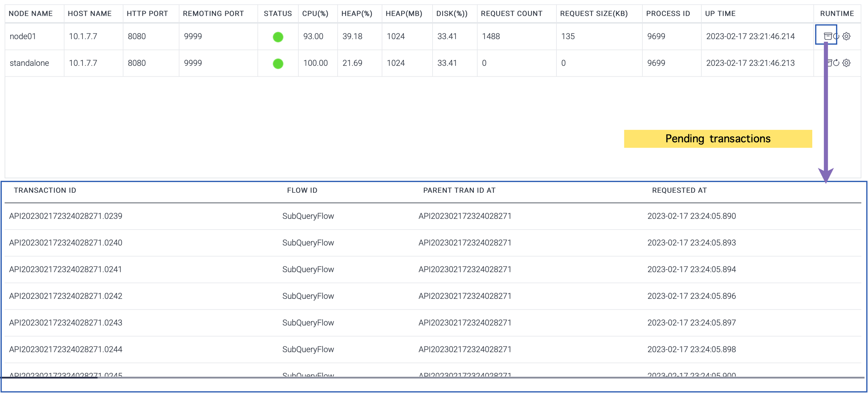The width and height of the screenshot is (868, 393).
Task: Click the UP TIME column header
Action: [x=720, y=14]
